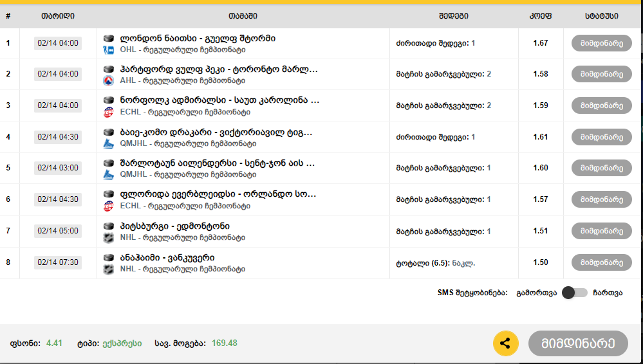
Task: Click coefficient 1.50 in Anaheim row
Action: click(x=541, y=262)
